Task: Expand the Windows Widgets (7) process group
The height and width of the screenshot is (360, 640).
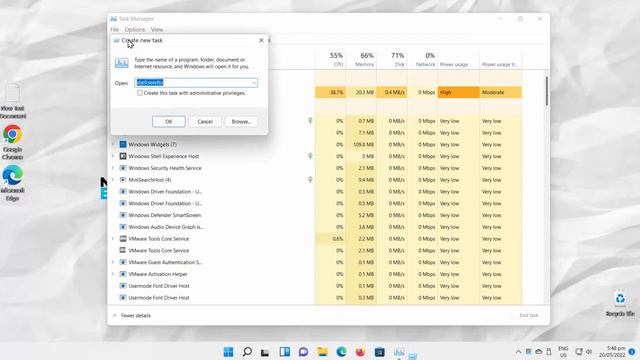Action: 113,144
